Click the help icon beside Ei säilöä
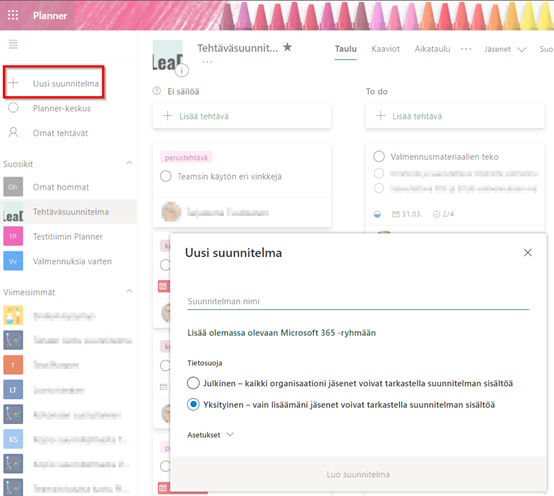The width and height of the screenshot is (554, 496). [x=157, y=91]
